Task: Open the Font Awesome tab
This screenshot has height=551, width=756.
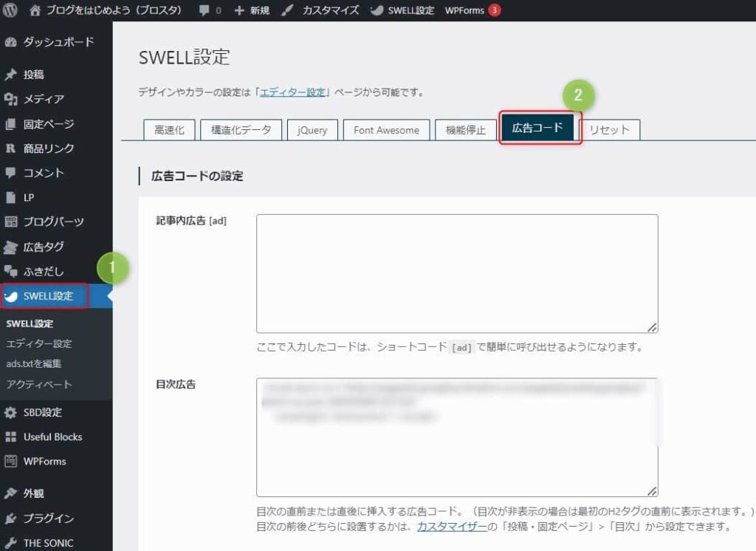Action: (386, 130)
